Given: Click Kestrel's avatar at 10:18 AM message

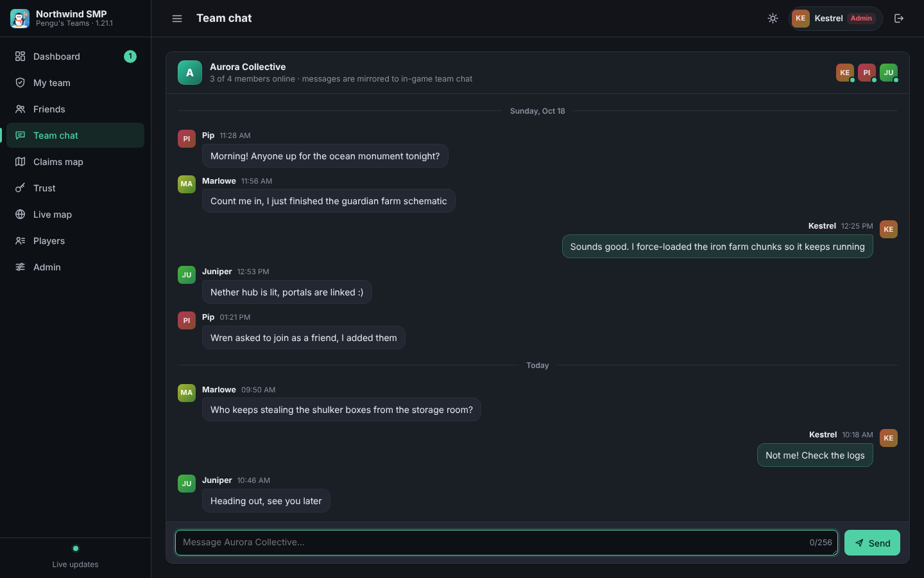Looking at the screenshot, I should point(889,438).
